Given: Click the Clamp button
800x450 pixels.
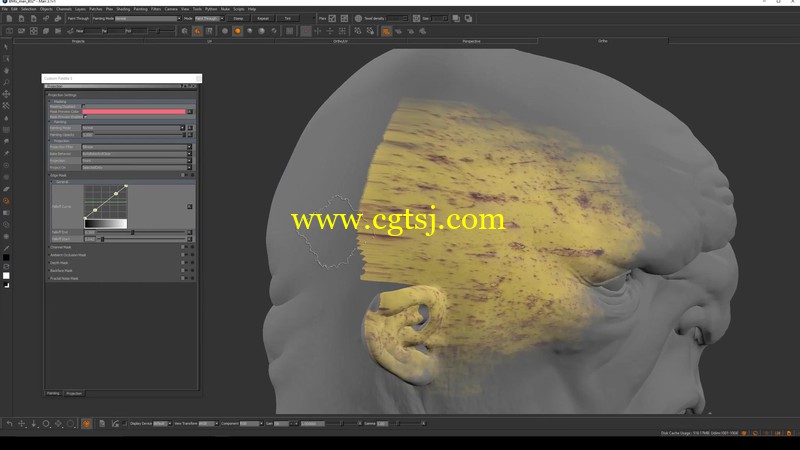Looking at the screenshot, I should (238, 18).
